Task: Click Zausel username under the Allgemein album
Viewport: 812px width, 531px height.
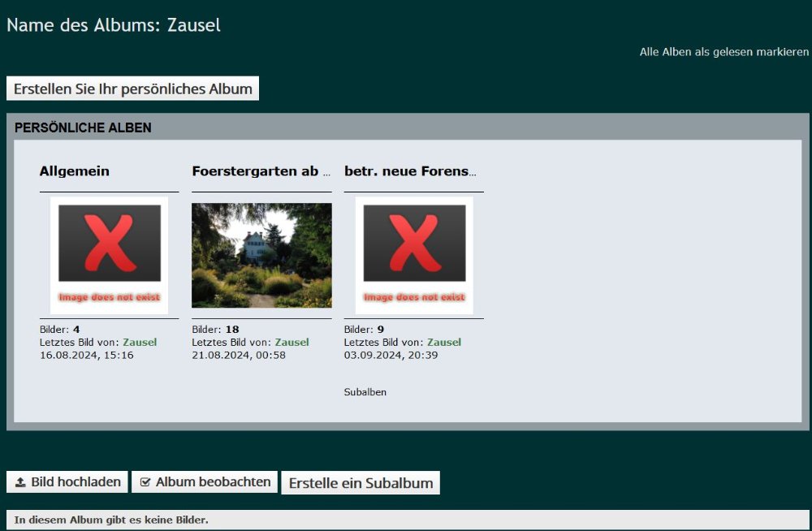Action: (x=140, y=343)
